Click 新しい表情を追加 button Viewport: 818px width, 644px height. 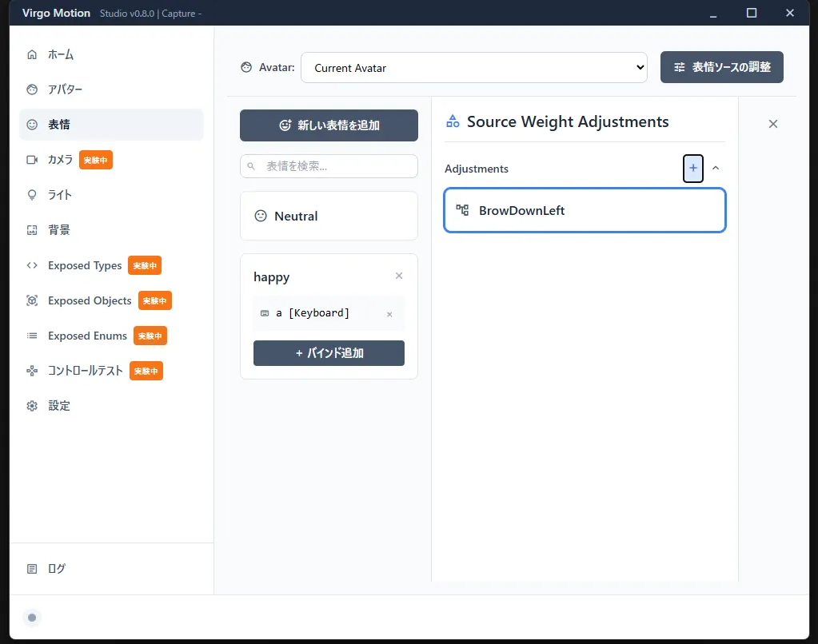point(329,125)
